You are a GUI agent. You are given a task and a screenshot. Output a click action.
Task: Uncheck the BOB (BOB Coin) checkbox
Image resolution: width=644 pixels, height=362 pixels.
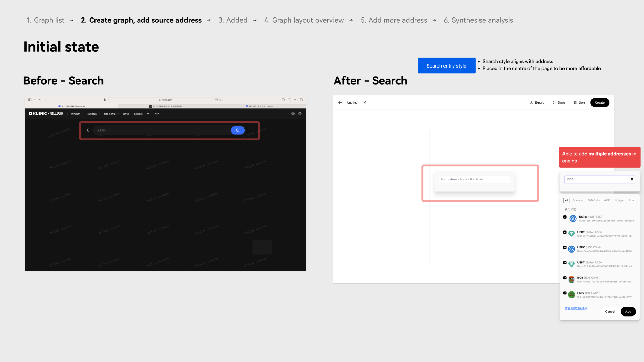click(x=565, y=278)
